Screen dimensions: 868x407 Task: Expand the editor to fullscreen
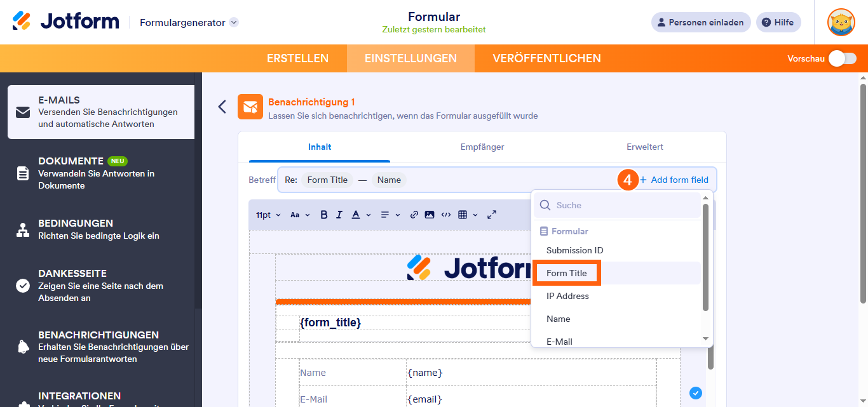(x=492, y=215)
